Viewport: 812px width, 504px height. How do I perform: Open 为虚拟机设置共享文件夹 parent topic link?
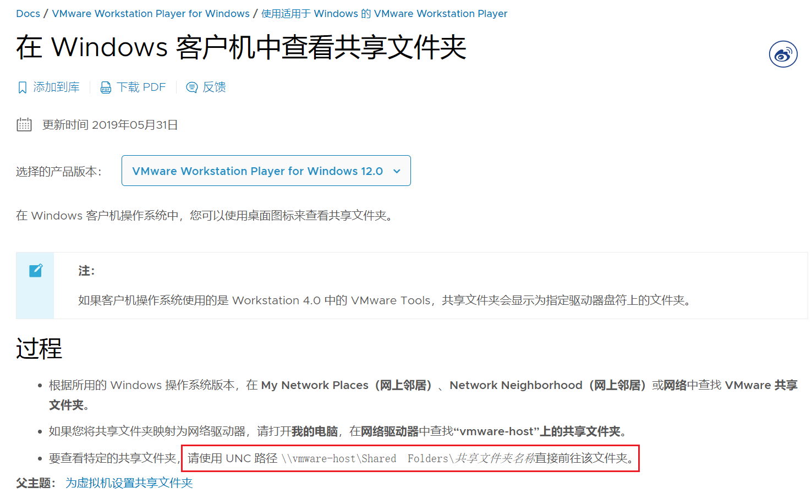click(x=129, y=483)
